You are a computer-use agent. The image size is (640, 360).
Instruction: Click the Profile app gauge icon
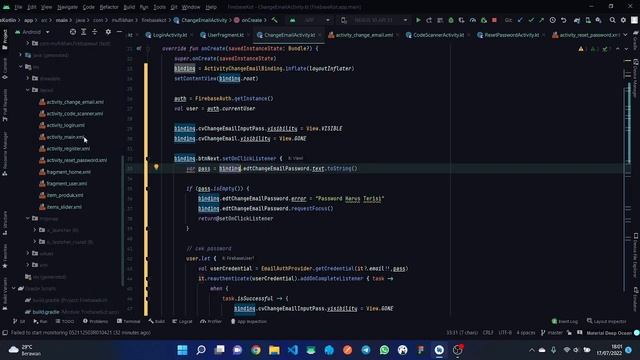(x=473, y=20)
